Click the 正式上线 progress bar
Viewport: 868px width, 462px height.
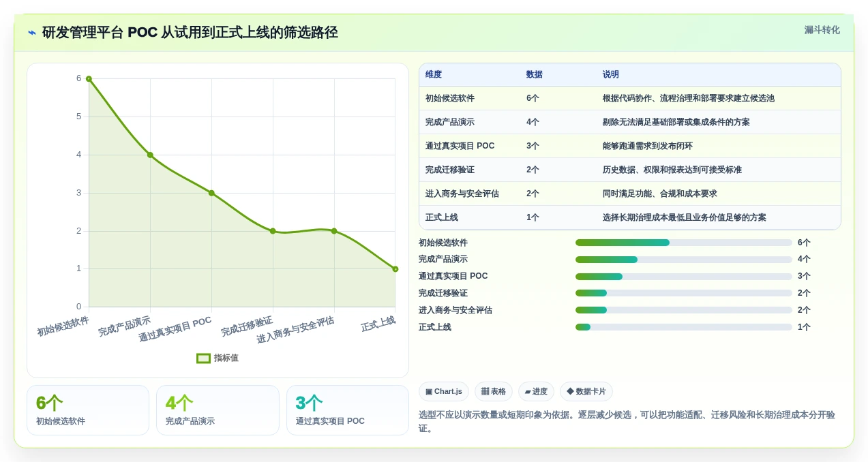click(x=684, y=327)
